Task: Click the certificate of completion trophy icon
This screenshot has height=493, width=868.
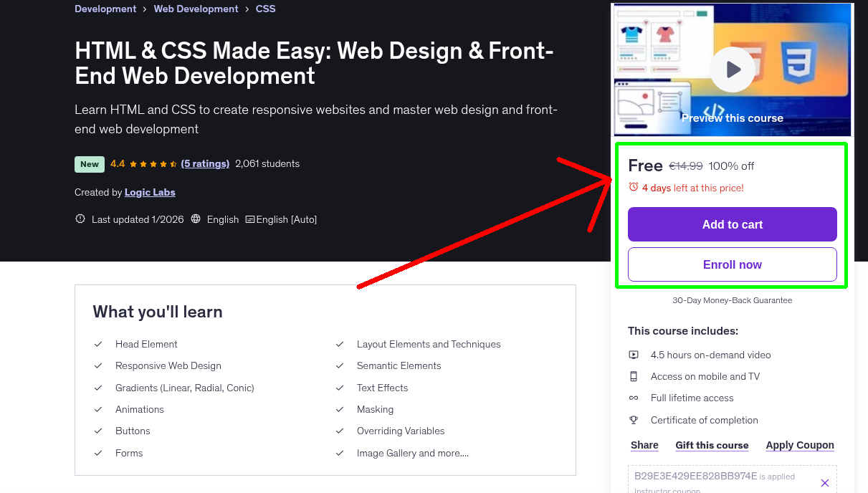Action: pos(634,420)
